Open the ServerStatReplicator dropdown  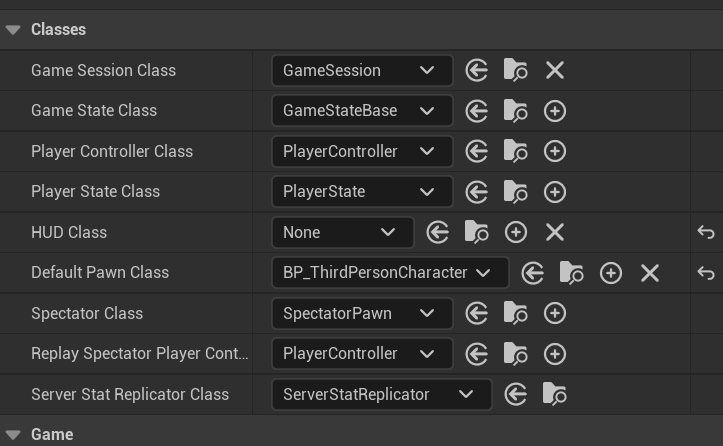click(381, 394)
